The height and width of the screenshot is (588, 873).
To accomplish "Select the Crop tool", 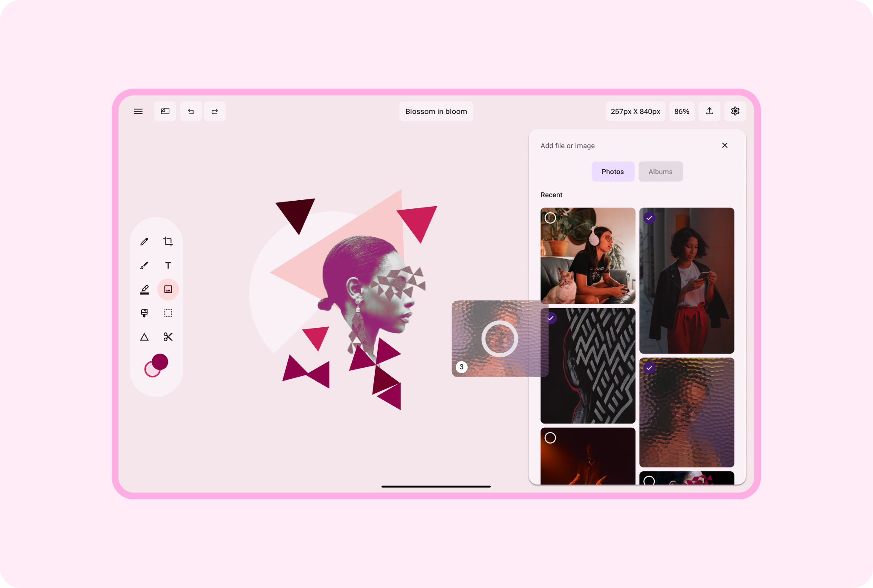I will coord(168,242).
